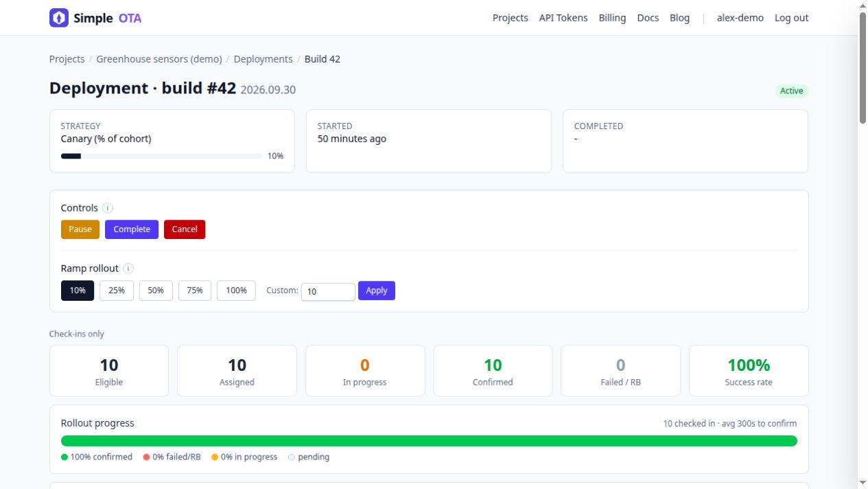Click the Failed / RB count card
The image size is (868, 489).
click(x=621, y=371)
